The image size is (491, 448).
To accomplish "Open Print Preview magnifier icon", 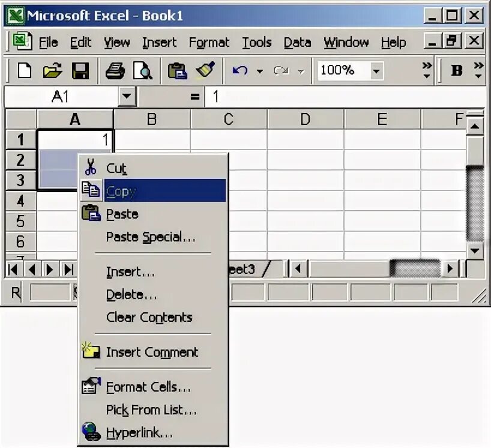I will click(x=142, y=70).
